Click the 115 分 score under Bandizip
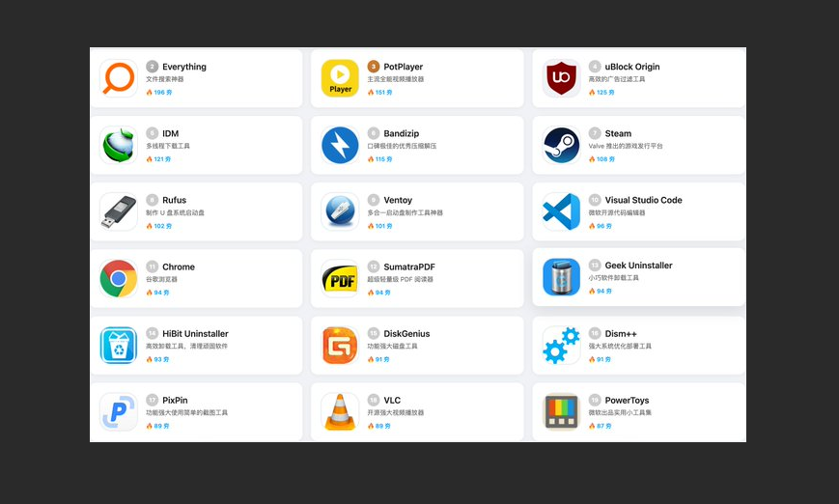This screenshot has width=839, height=504. click(x=379, y=159)
